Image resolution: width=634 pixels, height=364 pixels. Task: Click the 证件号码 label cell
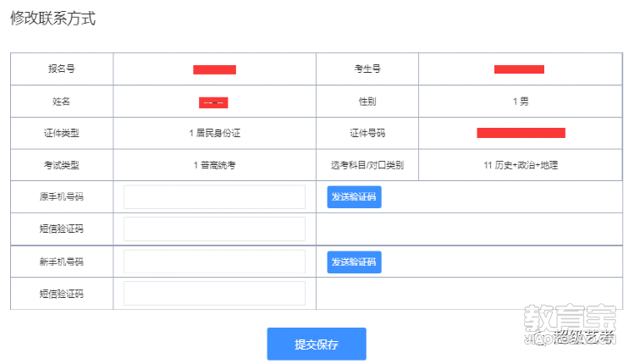(367, 133)
